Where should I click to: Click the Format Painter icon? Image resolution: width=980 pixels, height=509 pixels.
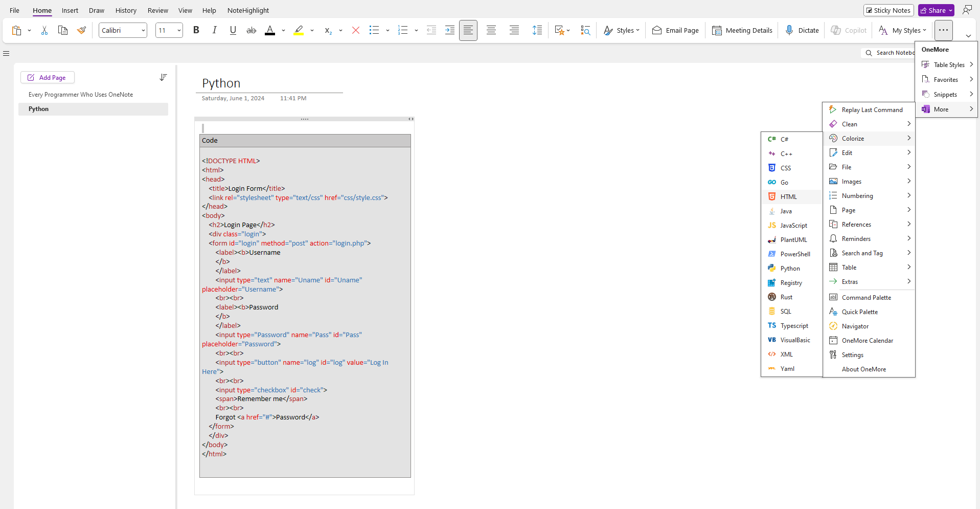(x=81, y=31)
